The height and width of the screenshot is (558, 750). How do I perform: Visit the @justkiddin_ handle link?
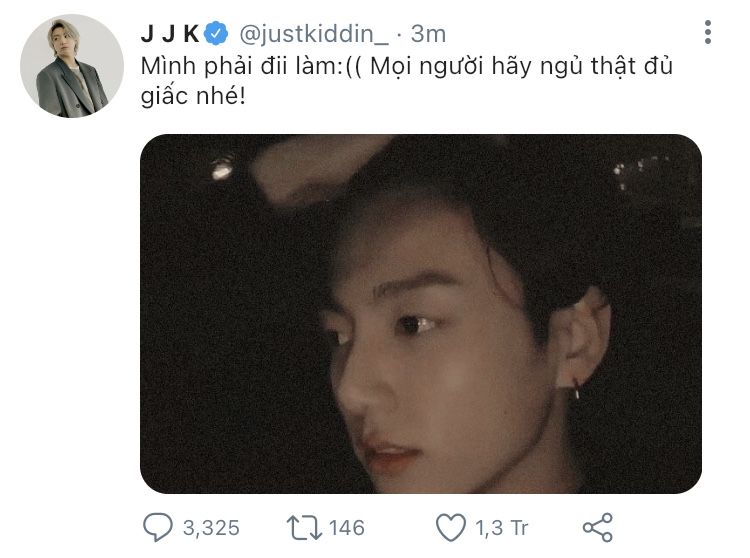pos(314,34)
